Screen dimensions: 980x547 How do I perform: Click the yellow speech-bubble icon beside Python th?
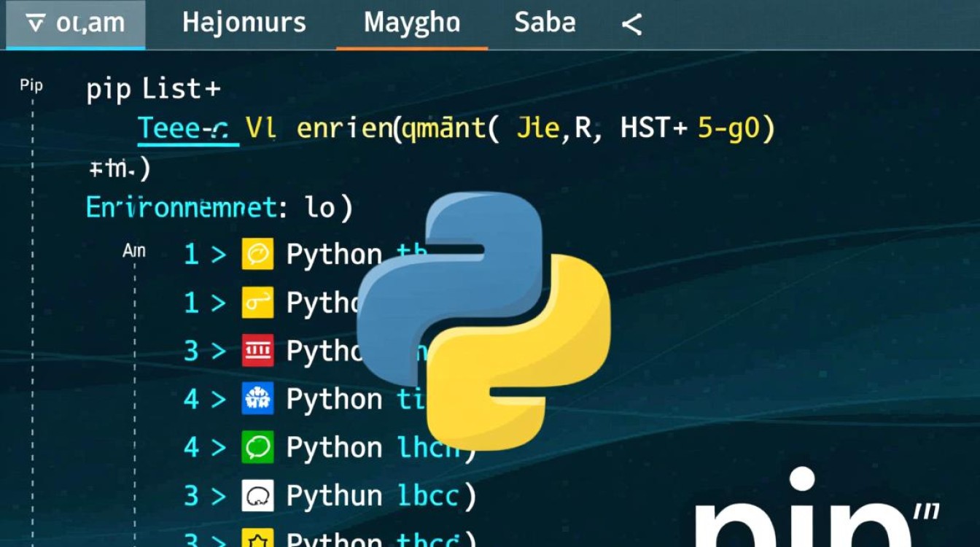(x=257, y=255)
